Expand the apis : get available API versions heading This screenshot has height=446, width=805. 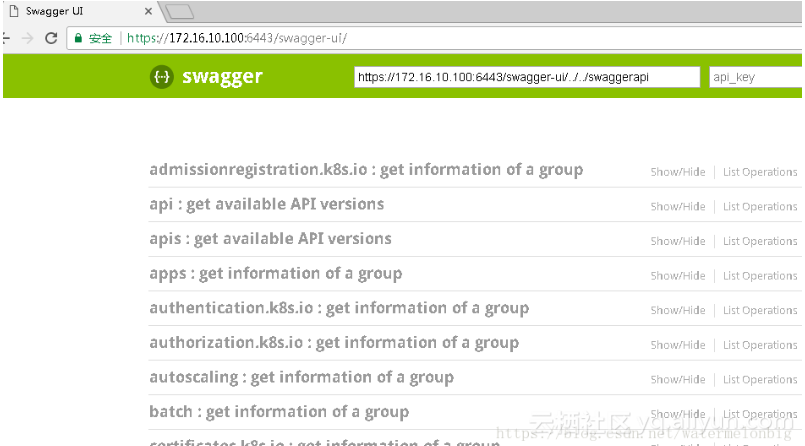coord(271,239)
